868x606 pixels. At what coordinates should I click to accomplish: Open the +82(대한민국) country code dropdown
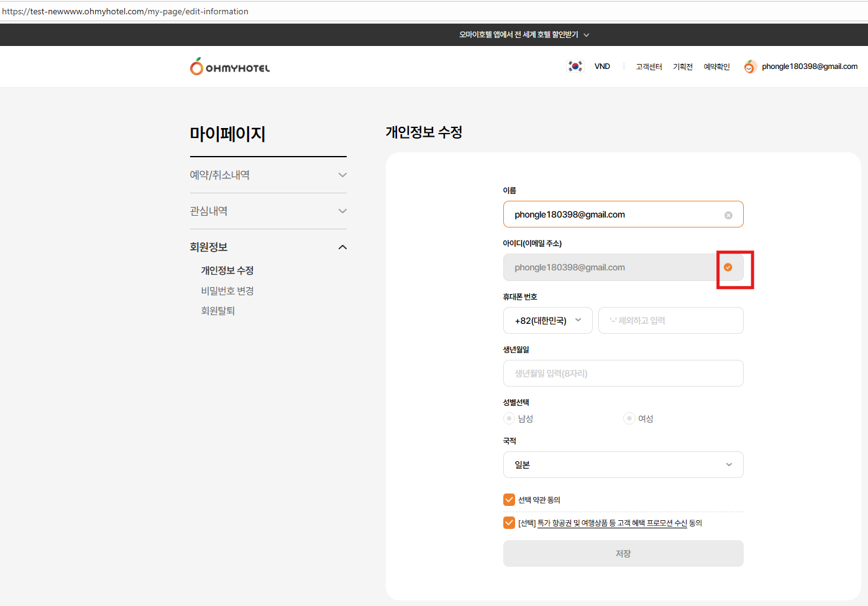547,321
